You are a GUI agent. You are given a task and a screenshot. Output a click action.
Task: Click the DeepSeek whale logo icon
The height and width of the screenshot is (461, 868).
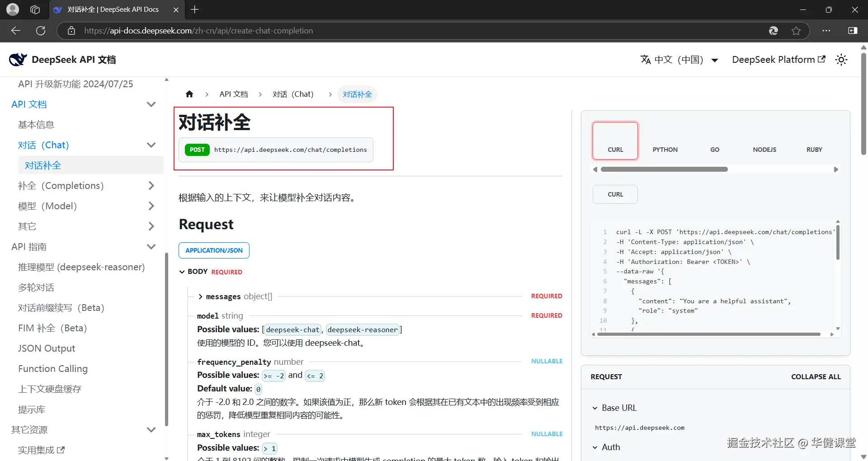pyautogui.click(x=18, y=59)
